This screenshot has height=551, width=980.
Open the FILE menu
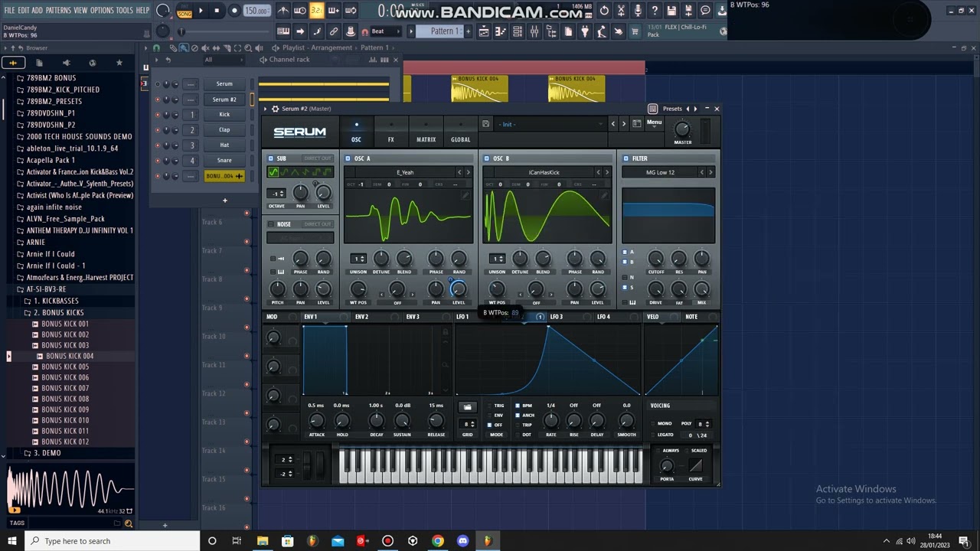tap(9, 11)
